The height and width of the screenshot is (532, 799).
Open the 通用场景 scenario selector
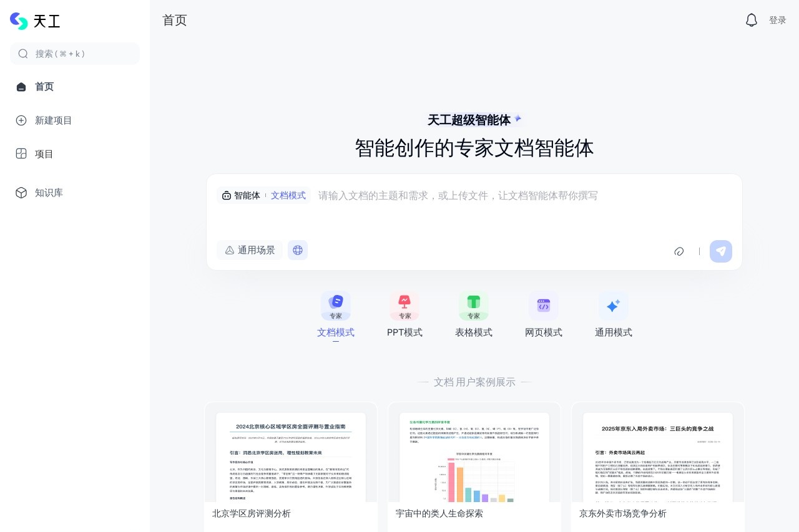pyautogui.click(x=250, y=250)
